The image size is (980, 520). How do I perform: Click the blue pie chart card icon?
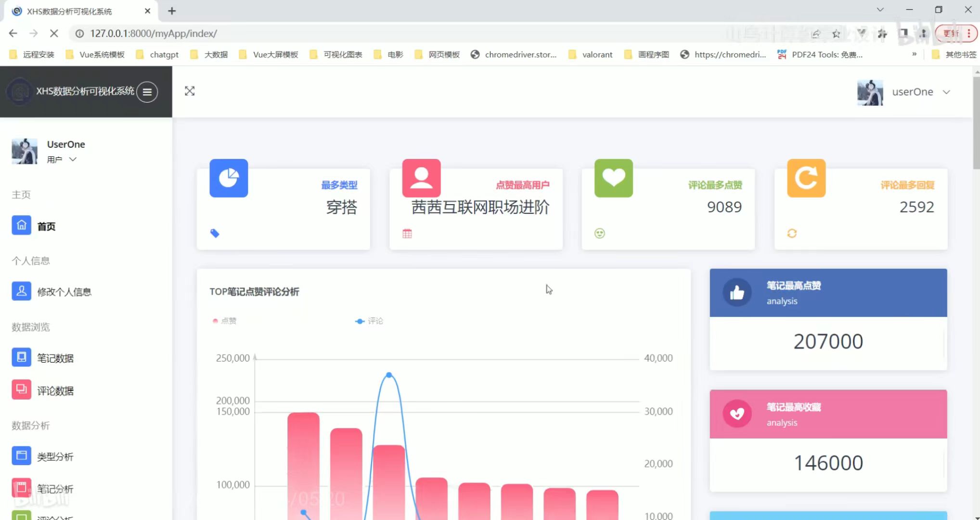229,178
